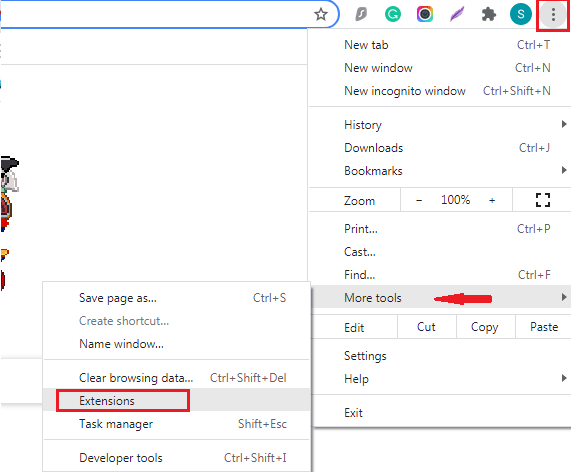Open the Surfshark VPN extension icon

(361, 15)
